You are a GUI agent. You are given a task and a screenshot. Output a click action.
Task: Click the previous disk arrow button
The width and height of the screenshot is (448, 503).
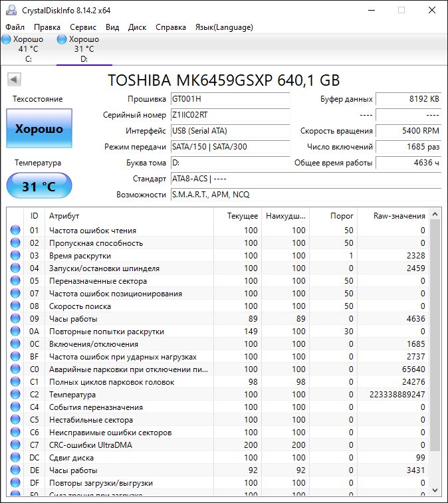pyautogui.click(x=14, y=79)
